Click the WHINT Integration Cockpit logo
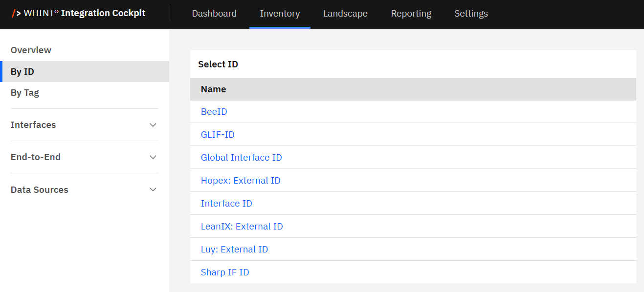 click(78, 13)
